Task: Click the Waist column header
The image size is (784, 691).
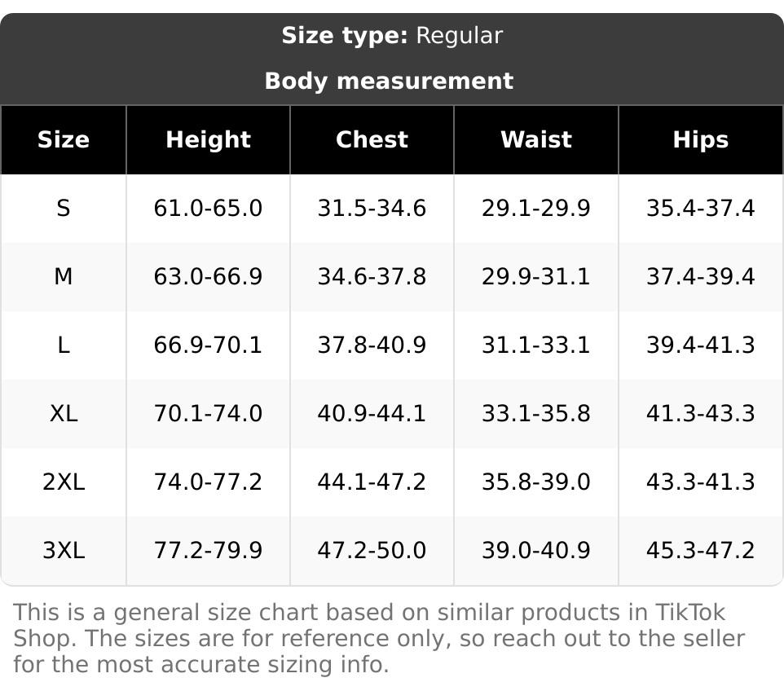Action: tap(536, 139)
